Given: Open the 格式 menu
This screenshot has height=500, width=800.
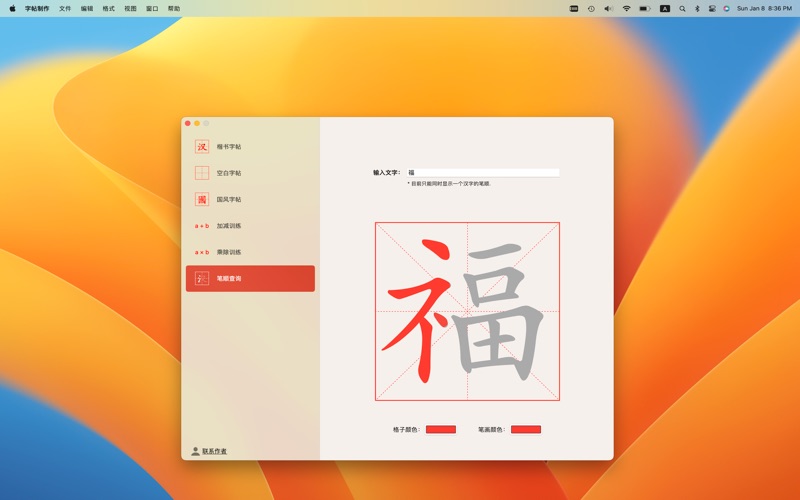Looking at the screenshot, I should pyautogui.click(x=109, y=8).
